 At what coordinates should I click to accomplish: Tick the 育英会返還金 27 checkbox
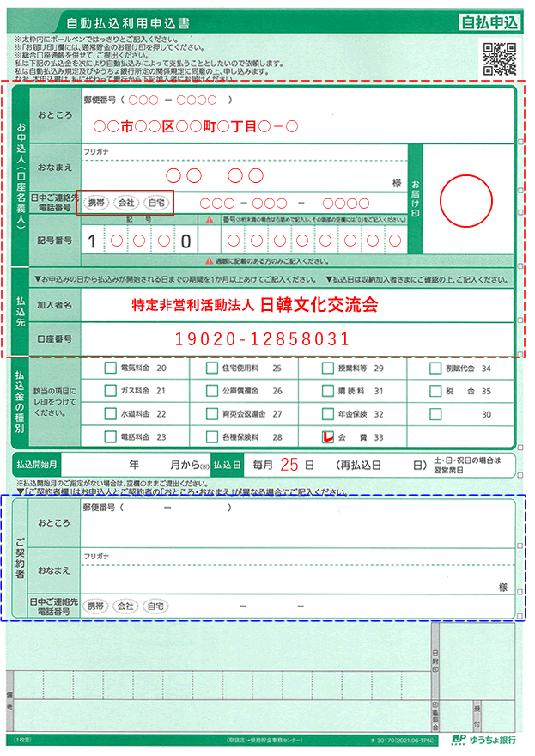[x=211, y=414]
